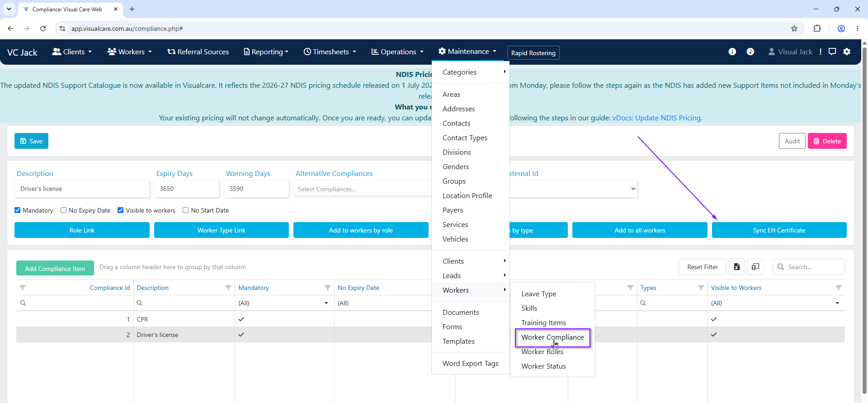Open a new browser tab

(x=132, y=9)
